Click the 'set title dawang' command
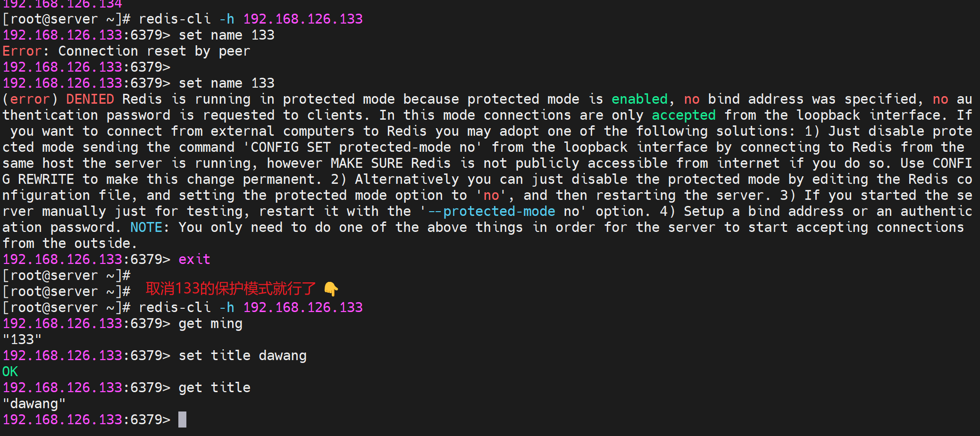 pos(243,355)
